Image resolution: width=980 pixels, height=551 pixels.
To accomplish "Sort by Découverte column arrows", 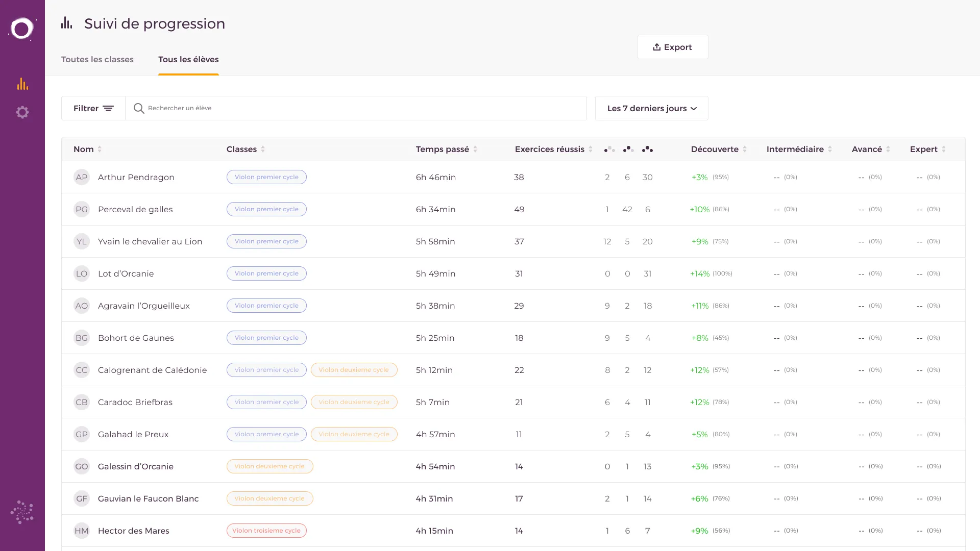I will click(745, 149).
